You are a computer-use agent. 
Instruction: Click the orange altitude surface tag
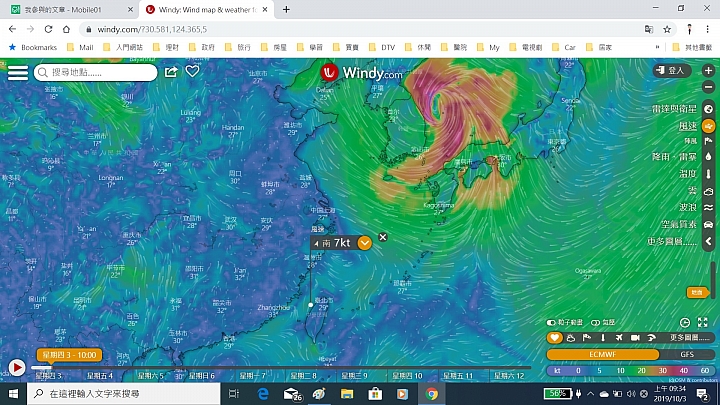pyautogui.click(x=697, y=292)
